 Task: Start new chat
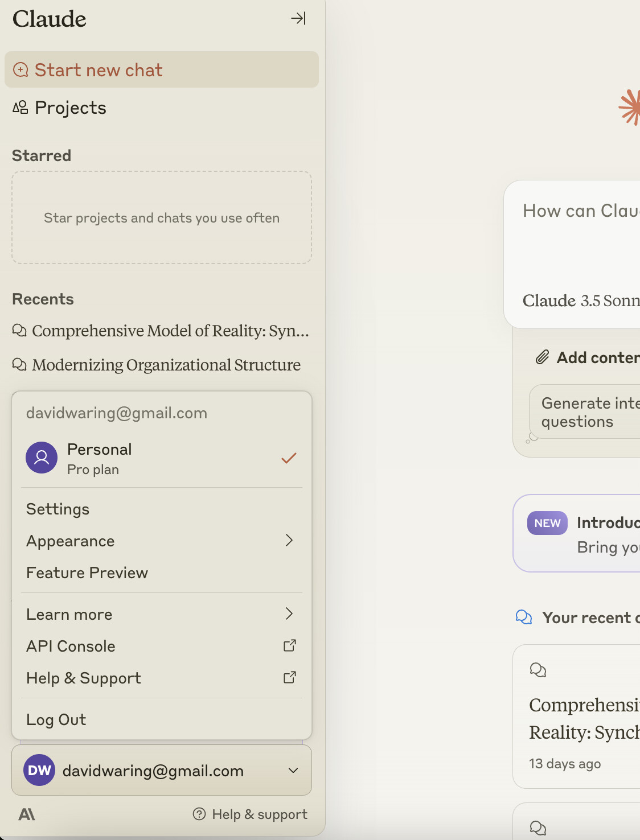tap(162, 69)
